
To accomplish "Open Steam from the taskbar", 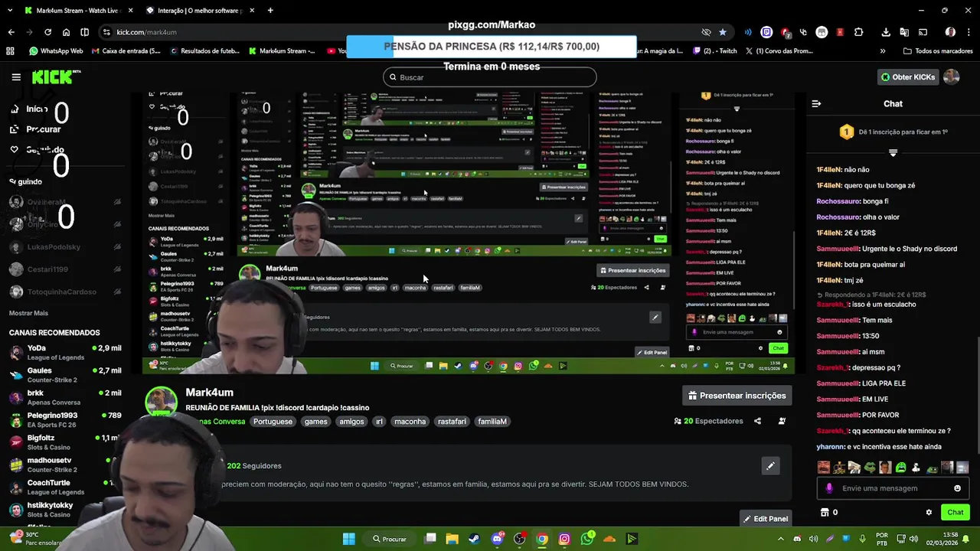I will 475,539.
